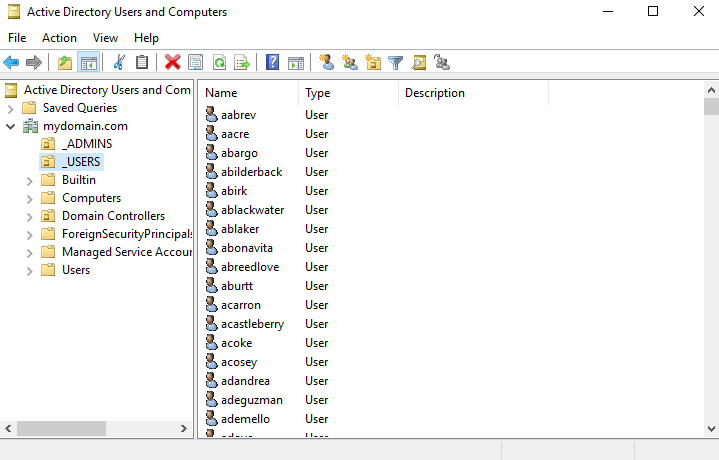Expand the Computers container
This screenshot has width=719, height=460.
pyautogui.click(x=30, y=199)
